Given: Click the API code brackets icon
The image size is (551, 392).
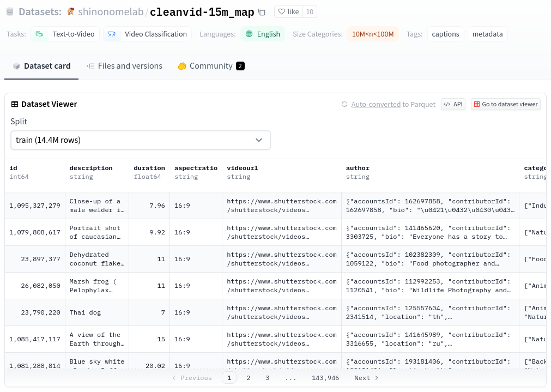Looking at the screenshot, I should [447, 104].
